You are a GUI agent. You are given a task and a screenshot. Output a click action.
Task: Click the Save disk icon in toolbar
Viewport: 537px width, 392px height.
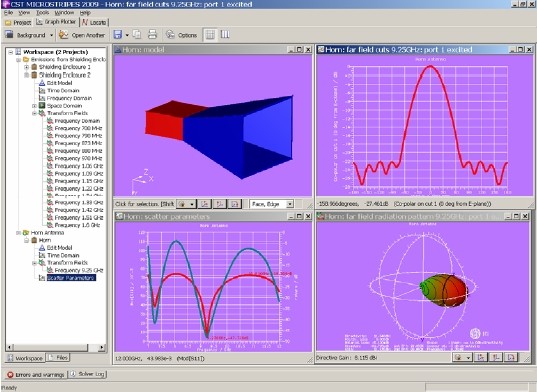pos(117,35)
